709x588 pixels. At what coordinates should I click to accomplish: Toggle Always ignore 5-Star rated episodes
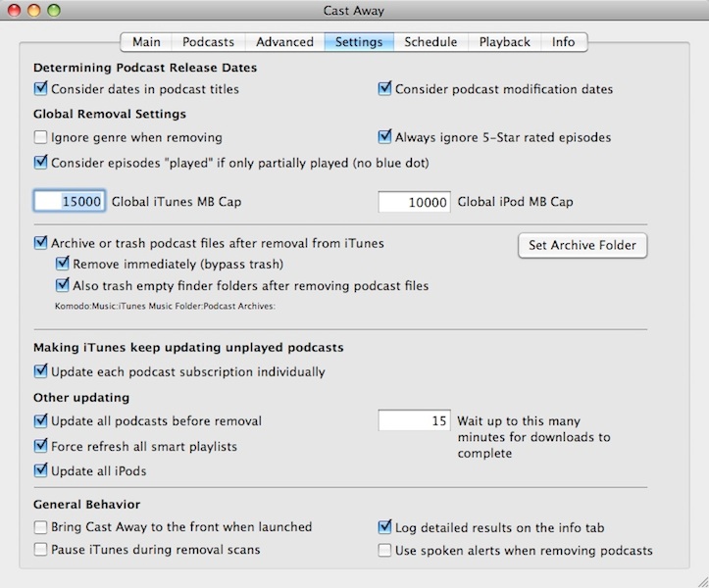(x=385, y=137)
